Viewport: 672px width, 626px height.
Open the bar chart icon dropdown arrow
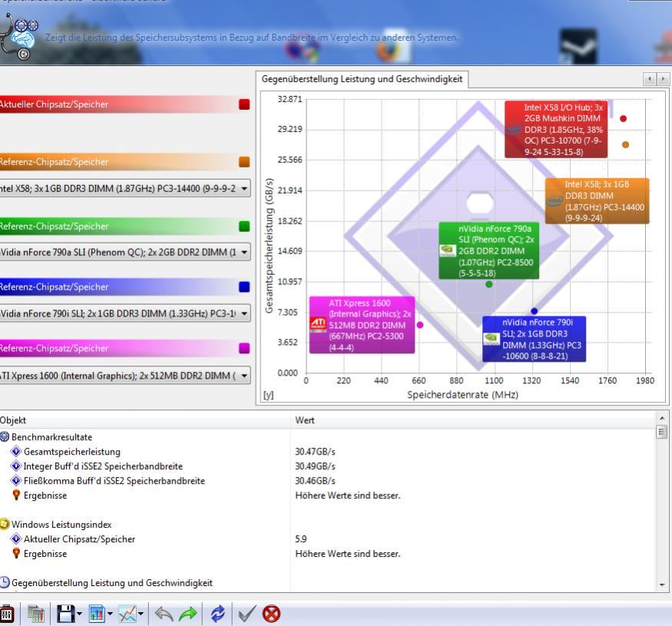(110, 614)
